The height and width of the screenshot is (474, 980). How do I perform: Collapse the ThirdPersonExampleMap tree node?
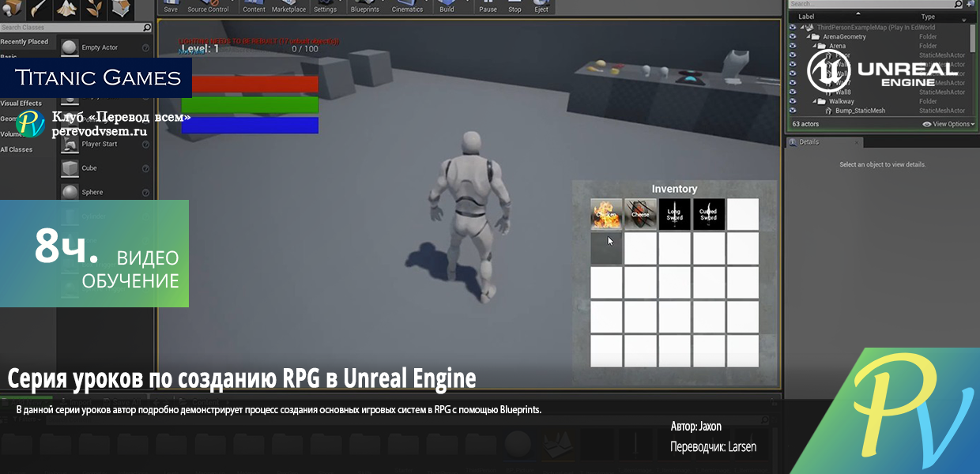(x=802, y=28)
